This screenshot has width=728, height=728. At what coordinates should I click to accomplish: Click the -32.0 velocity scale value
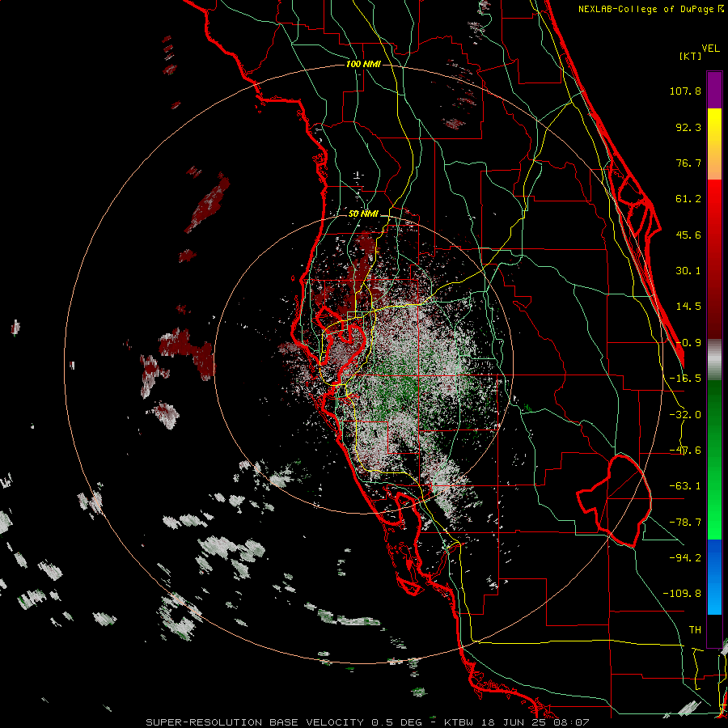(x=685, y=415)
